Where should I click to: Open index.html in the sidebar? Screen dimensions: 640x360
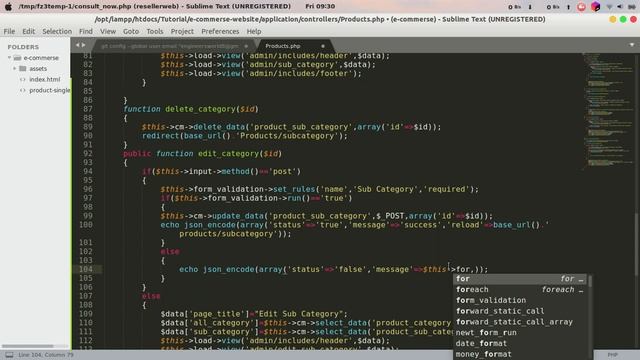coord(44,79)
